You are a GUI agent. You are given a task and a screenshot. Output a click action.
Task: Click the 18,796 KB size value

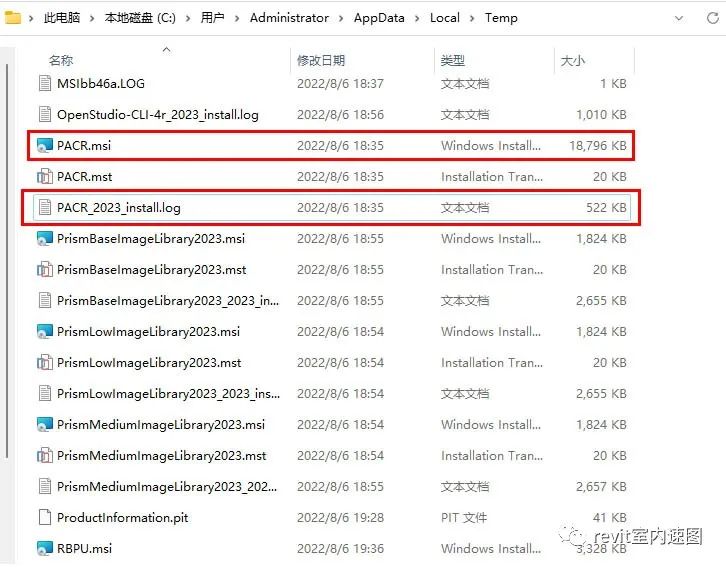[598, 145]
